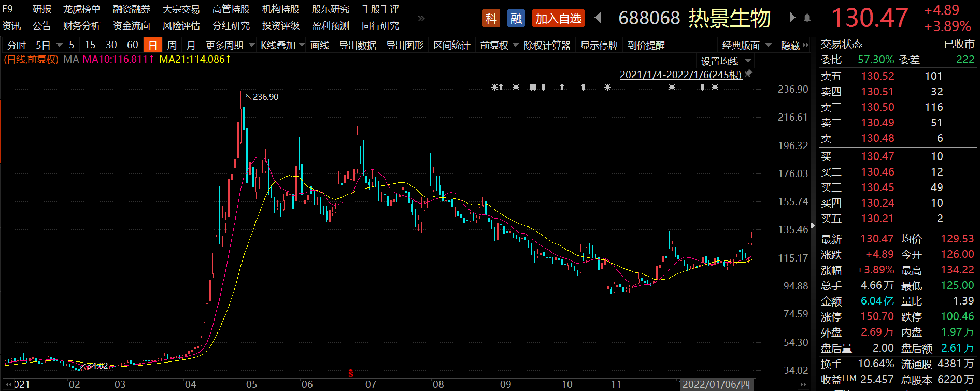Image resolution: width=980 pixels, height=391 pixels.
Task: Click the 2021/1/4-2022/1/6 date range link
Action: click(x=680, y=75)
